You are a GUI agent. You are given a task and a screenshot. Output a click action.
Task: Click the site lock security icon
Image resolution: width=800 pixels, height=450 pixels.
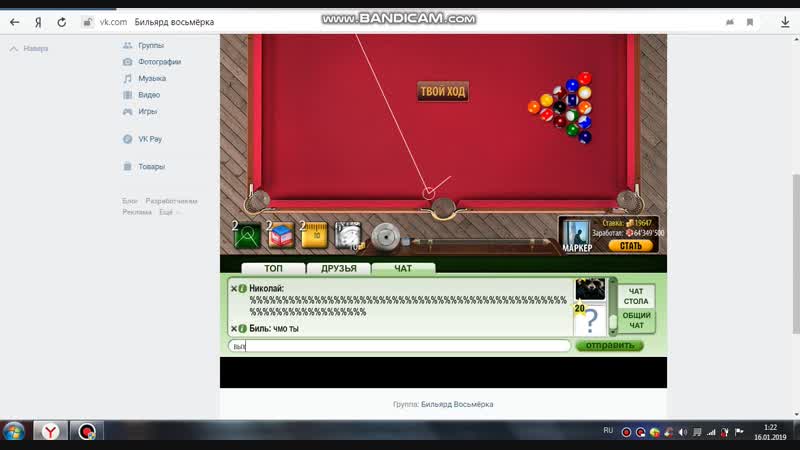coord(87,22)
